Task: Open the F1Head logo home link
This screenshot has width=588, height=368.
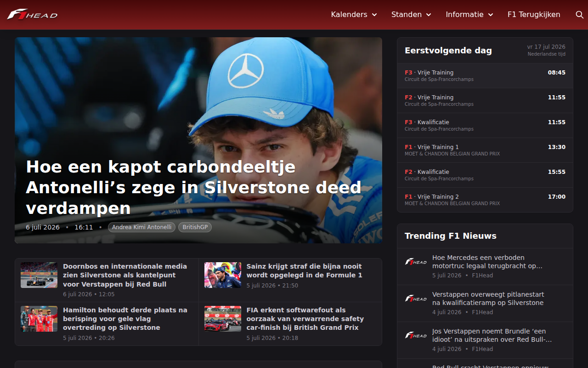Action: click(32, 15)
